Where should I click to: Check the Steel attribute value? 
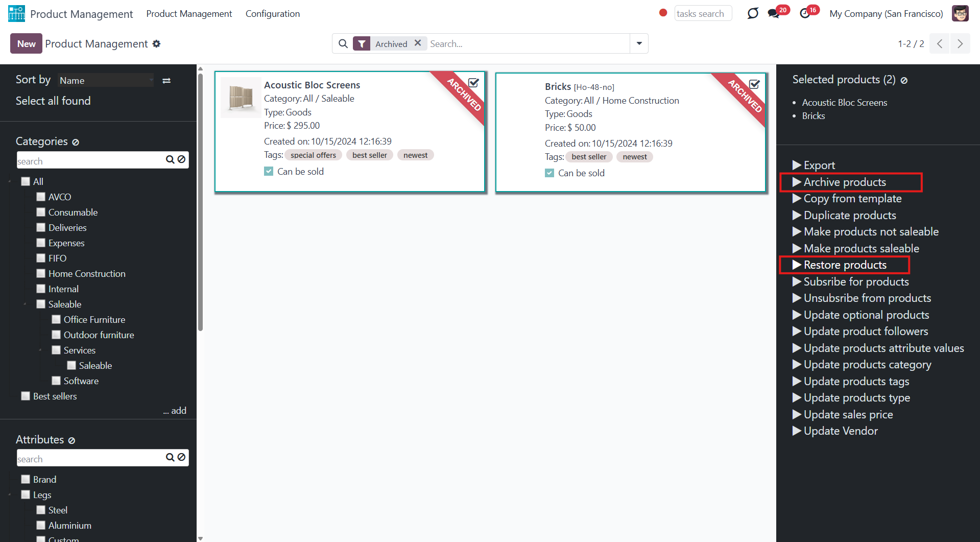coord(41,510)
